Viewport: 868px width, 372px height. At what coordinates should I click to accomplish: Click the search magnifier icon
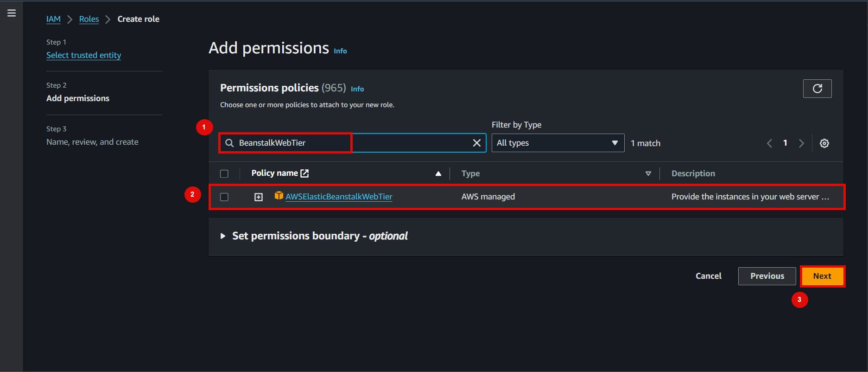229,143
